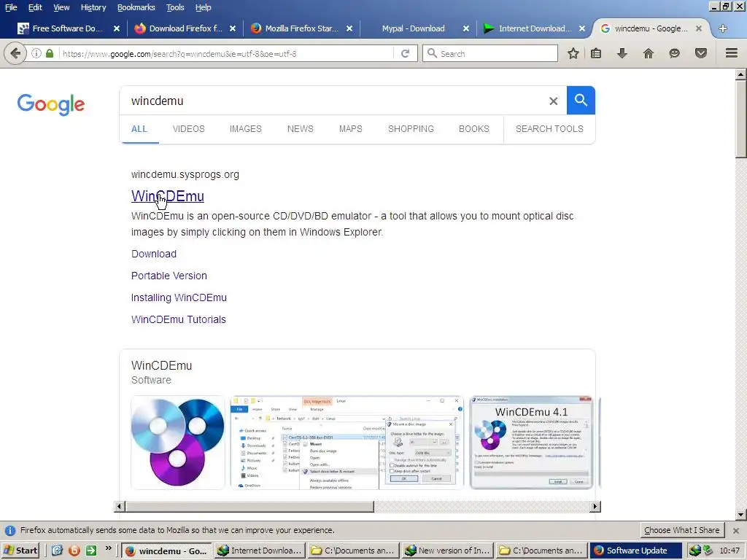
Task: Show bookmarks list icon
Action: (x=596, y=53)
